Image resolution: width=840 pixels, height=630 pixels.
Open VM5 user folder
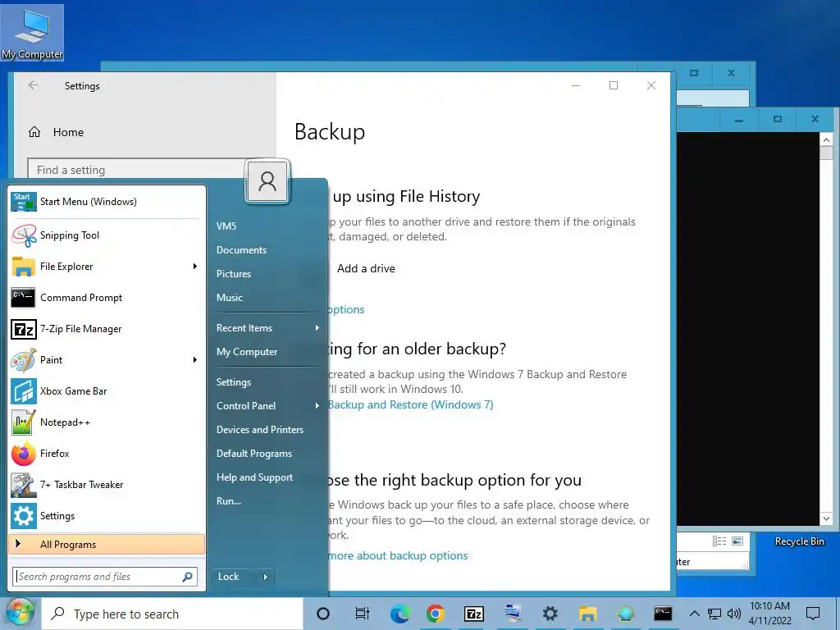226,226
